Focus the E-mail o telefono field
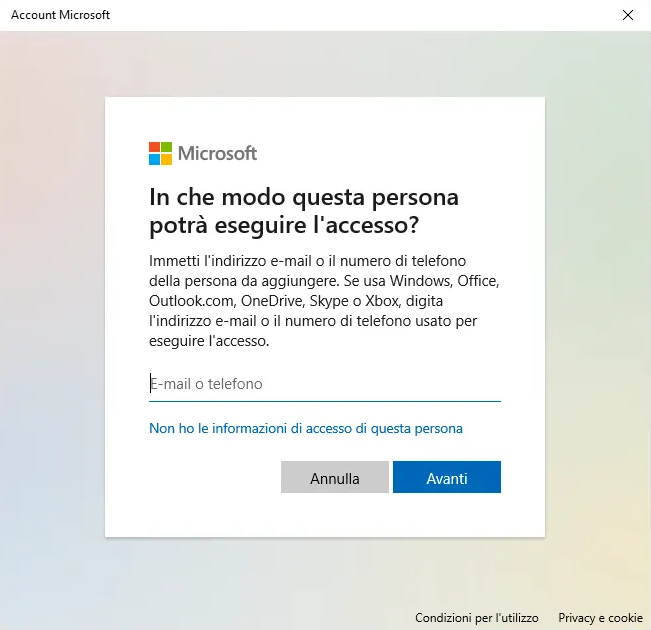The width and height of the screenshot is (651, 630). point(324,384)
